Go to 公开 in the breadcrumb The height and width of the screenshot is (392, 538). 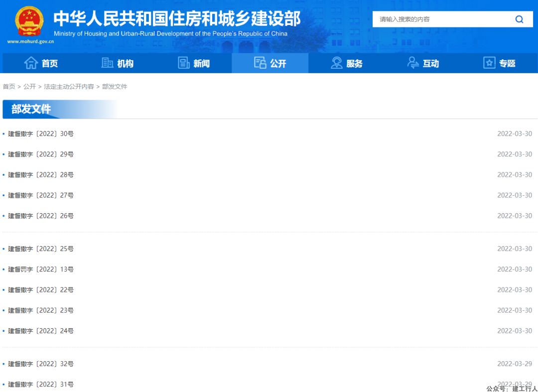point(29,87)
